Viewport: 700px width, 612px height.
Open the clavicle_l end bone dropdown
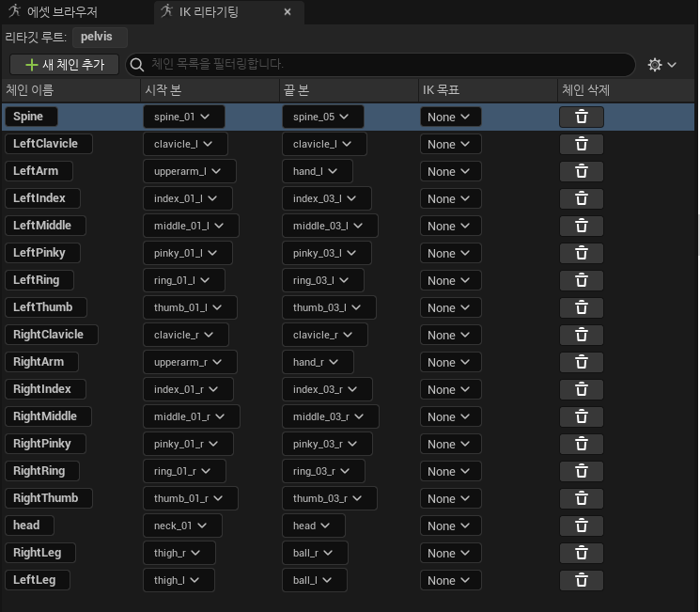tap(324, 144)
